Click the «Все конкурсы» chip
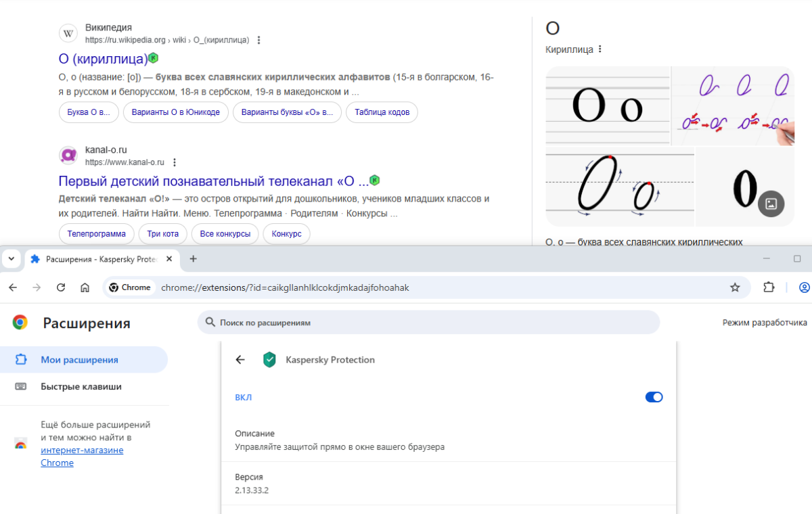Image resolution: width=812 pixels, height=514 pixels. tap(225, 234)
